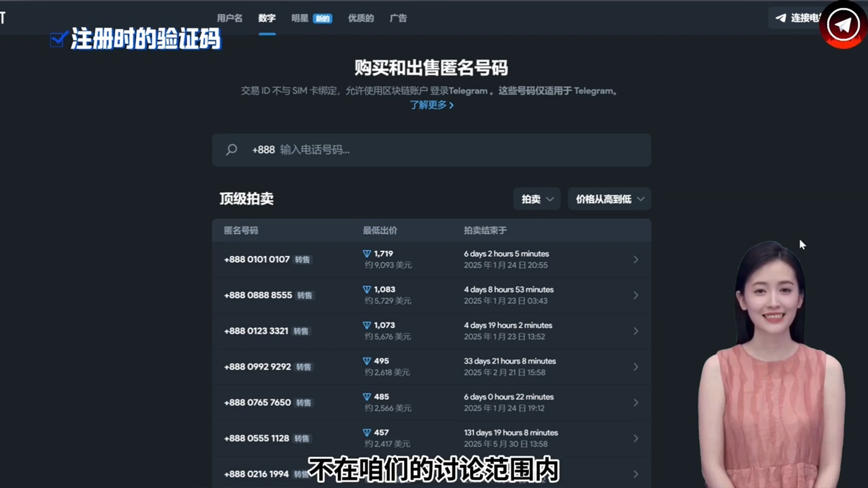Click 转售 tag on +888 0888 8555
The height and width of the screenshot is (488, 868).
[x=305, y=296]
